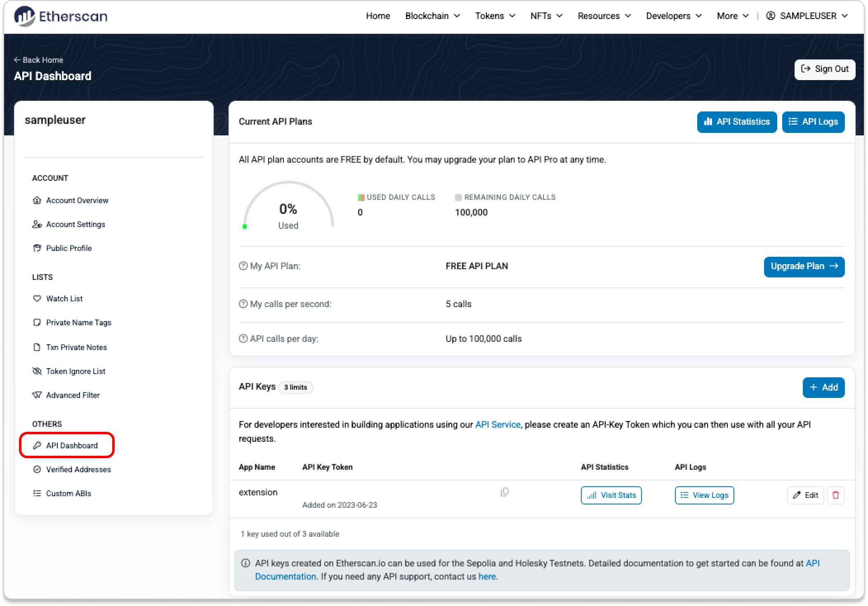Expand the Tokens dropdown menu

tap(495, 16)
